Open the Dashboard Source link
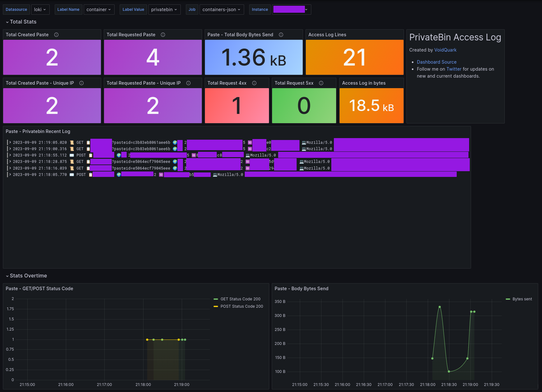542x392 pixels. click(x=437, y=62)
